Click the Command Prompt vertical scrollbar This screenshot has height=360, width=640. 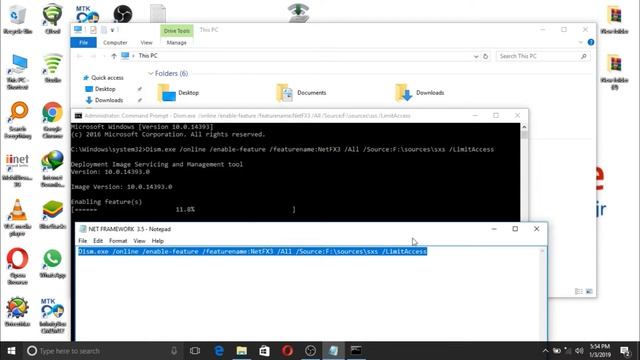click(524, 173)
